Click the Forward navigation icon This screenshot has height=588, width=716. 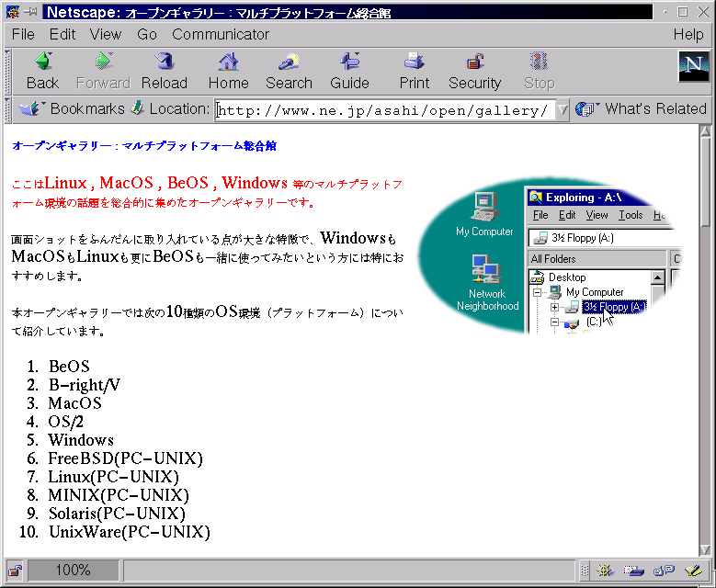tap(103, 62)
